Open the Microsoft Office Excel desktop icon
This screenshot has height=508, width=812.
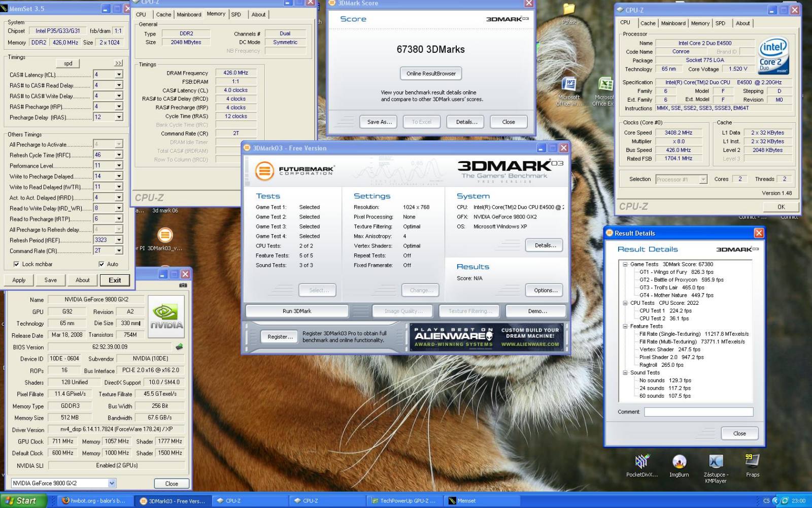tap(604, 91)
